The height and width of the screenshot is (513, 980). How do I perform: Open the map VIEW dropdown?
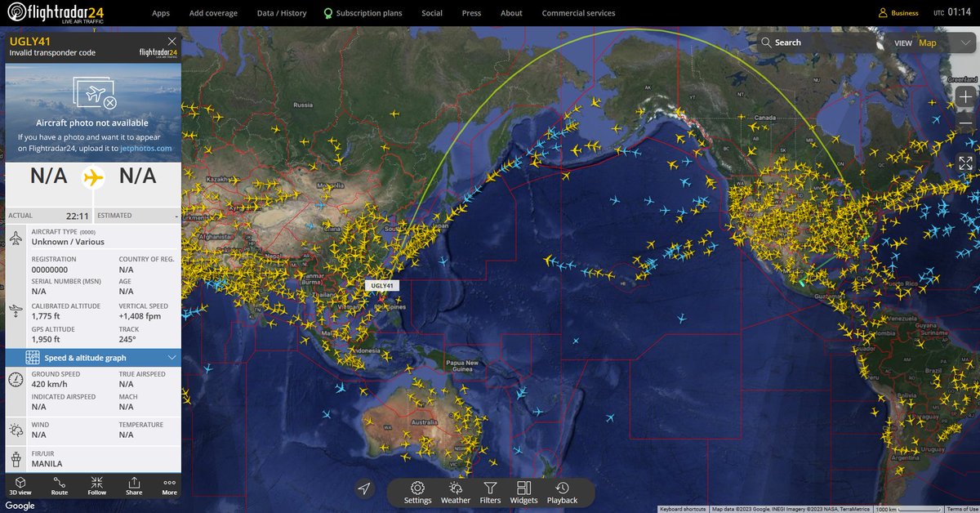click(x=930, y=42)
